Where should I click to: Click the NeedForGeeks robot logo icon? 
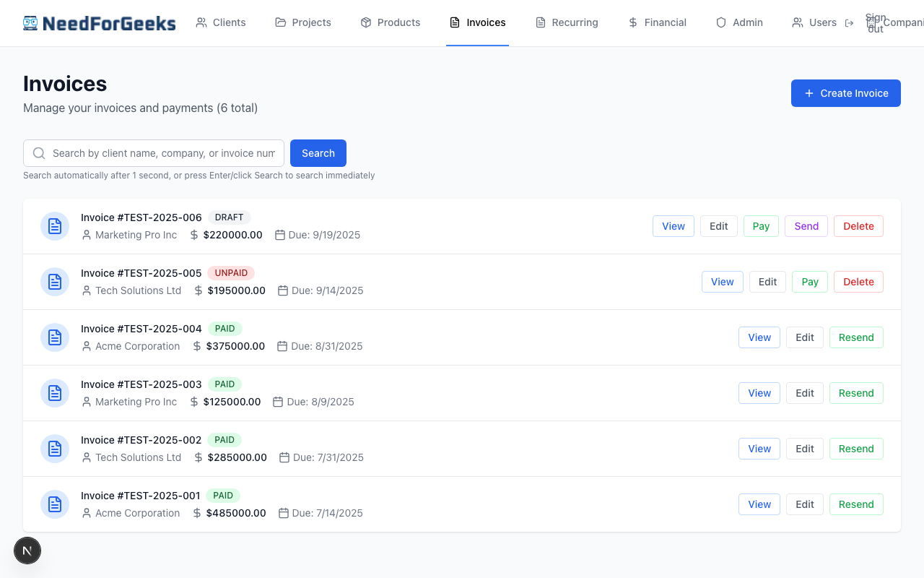(30, 22)
